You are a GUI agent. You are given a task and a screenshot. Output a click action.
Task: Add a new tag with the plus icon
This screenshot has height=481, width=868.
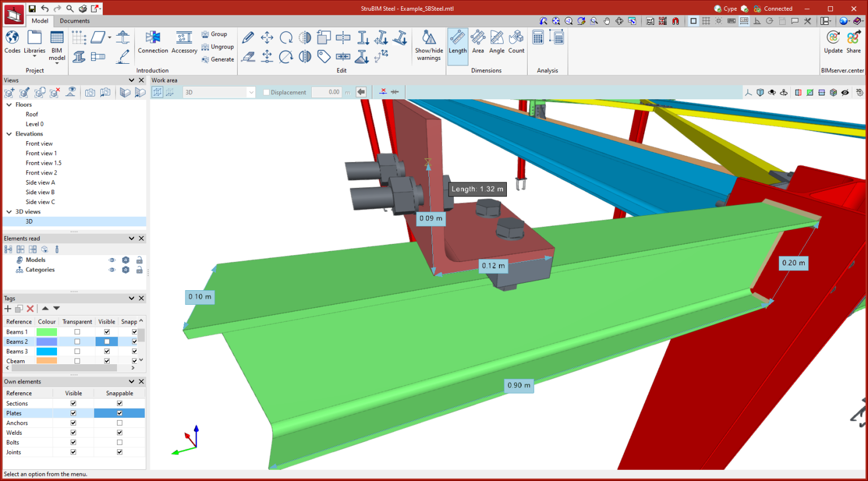(8, 309)
